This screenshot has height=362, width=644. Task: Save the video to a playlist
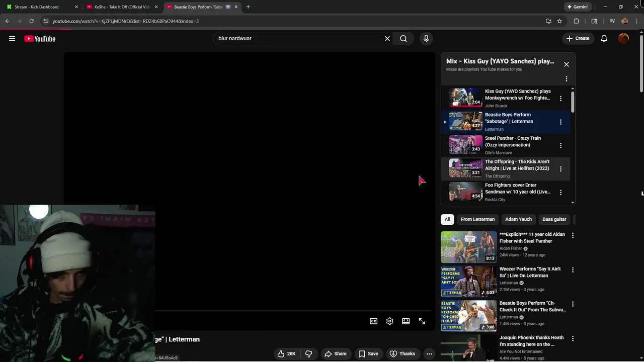coord(368,354)
